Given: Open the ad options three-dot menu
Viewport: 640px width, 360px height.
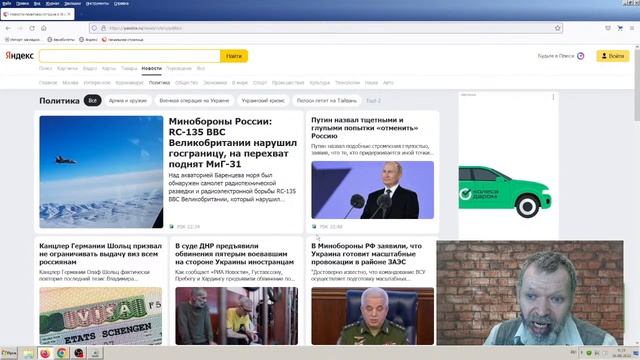Looking at the screenshot, I should 553,97.
